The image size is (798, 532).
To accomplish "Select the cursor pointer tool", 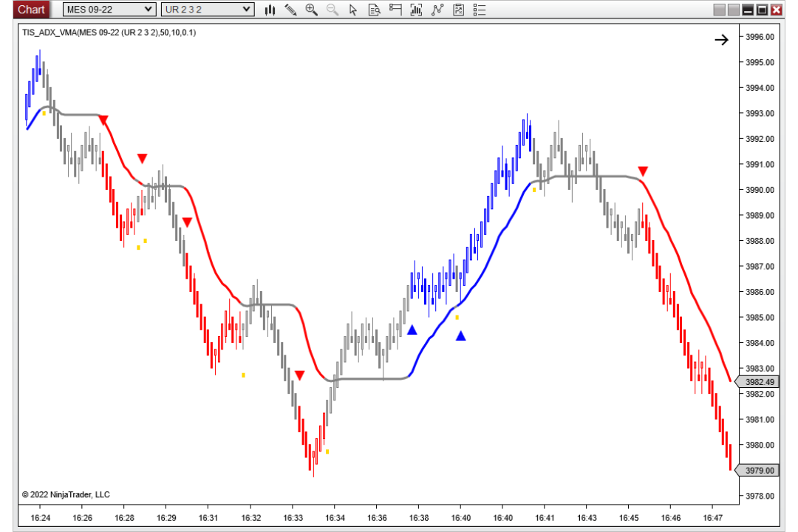I will coord(353,10).
